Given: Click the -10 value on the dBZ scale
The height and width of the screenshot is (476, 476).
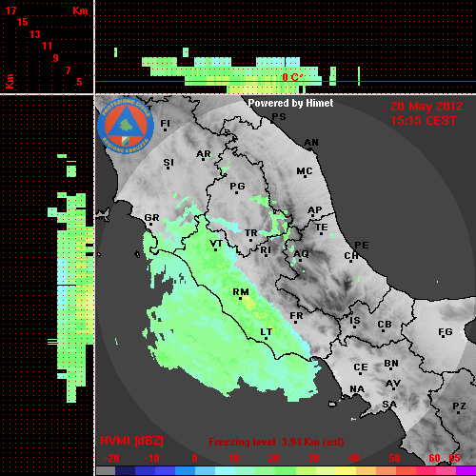Looking at the screenshot, I should pyautogui.click(x=151, y=458).
